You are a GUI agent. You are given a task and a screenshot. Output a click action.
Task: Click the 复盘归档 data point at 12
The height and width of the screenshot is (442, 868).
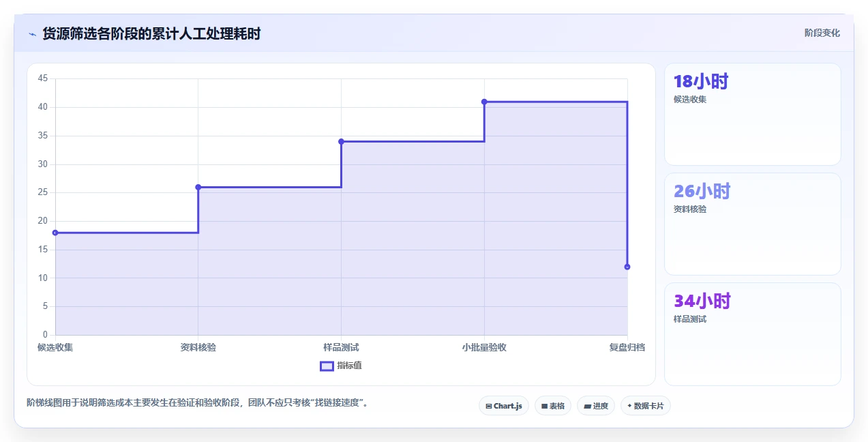click(627, 267)
